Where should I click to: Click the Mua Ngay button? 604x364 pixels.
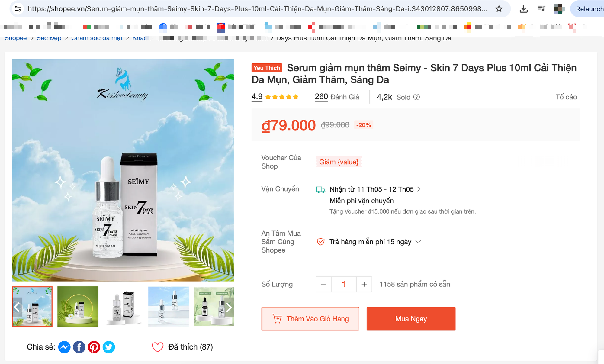(x=410, y=318)
